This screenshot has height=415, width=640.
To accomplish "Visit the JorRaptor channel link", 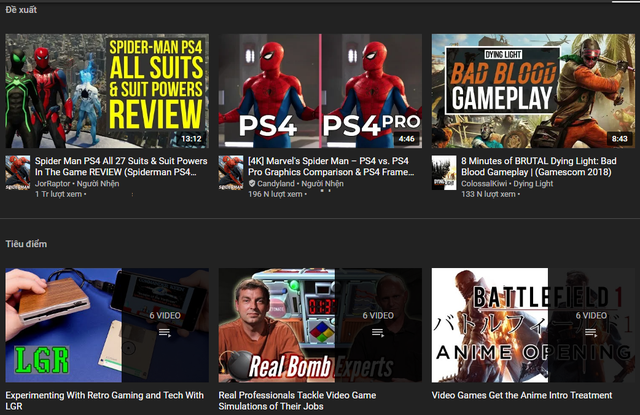I will (x=52, y=184).
